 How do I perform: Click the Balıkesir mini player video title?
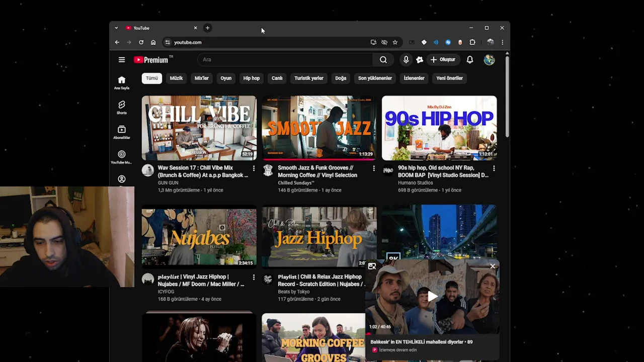[422, 342]
